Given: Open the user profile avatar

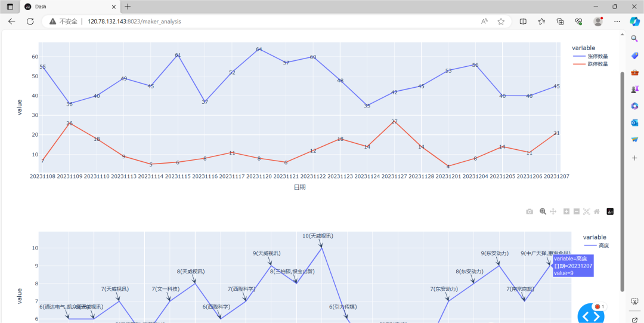Looking at the screenshot, I should [597, 21].
